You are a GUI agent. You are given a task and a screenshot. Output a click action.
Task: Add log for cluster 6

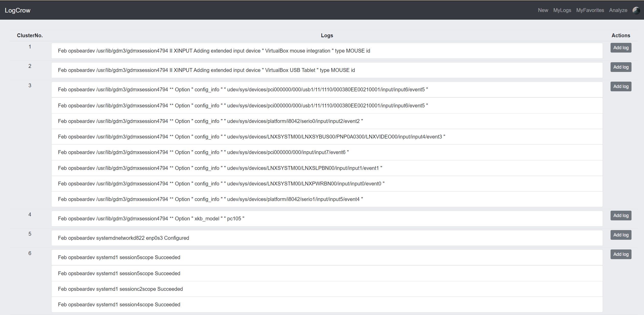pos(621,254)
